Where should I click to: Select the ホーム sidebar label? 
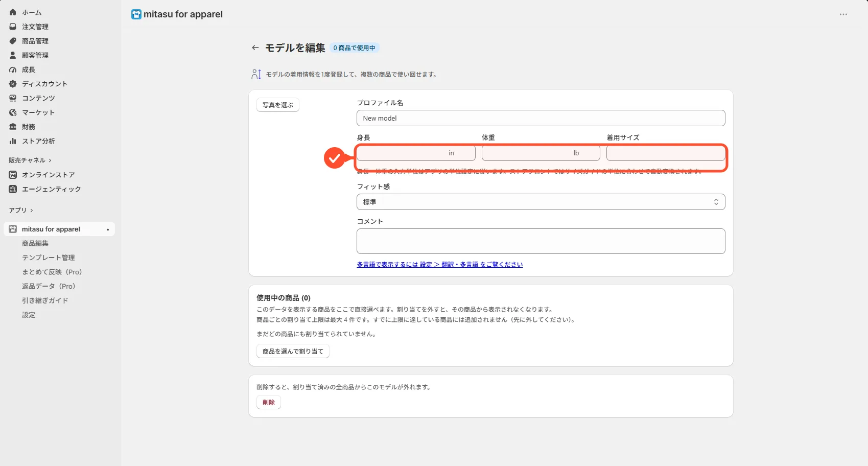32,12
